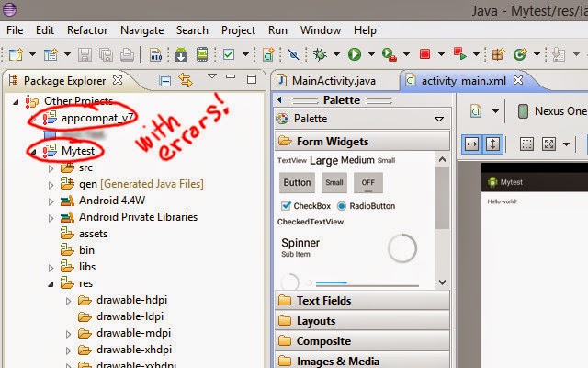This screenshot has width=588, height=368.
Task: Collapse the Mytest project tree
Action: pyautogui.click(x=33, y=152)
